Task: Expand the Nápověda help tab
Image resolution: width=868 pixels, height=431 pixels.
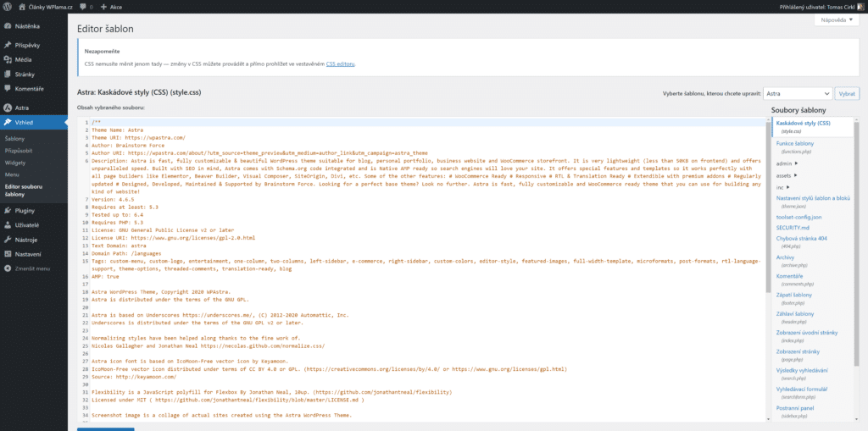Action: [837, 19]
